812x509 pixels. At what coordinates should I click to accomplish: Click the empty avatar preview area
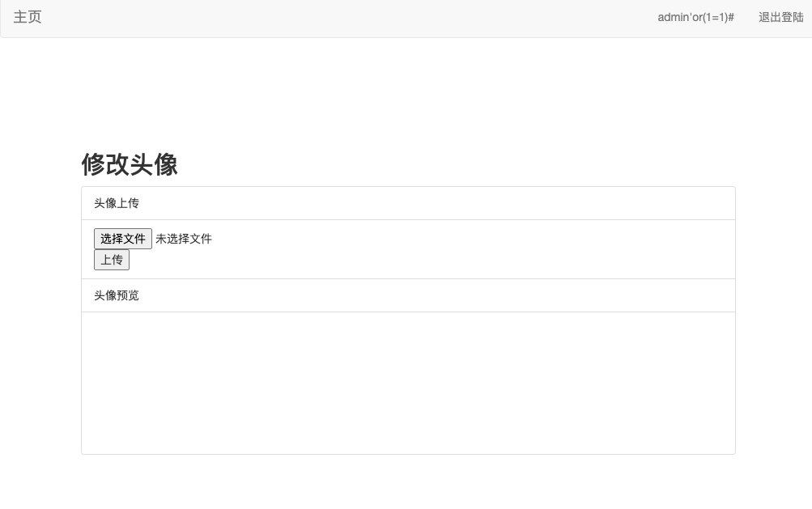[x=408, y=383]
